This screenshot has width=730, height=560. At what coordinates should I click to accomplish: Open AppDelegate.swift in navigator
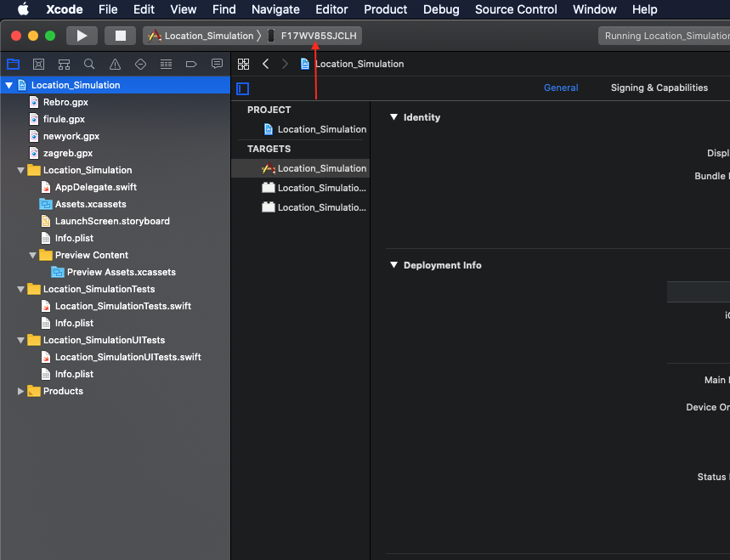[95, 187]
